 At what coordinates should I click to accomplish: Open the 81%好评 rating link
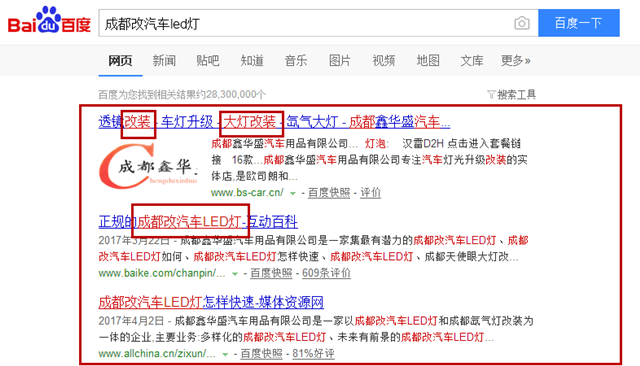pos(313,353)
